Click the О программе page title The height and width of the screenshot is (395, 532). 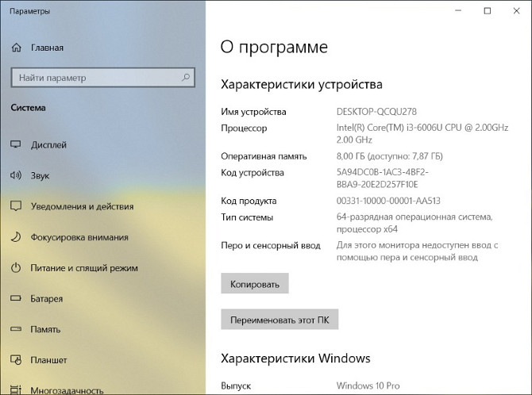pos(274,47)
